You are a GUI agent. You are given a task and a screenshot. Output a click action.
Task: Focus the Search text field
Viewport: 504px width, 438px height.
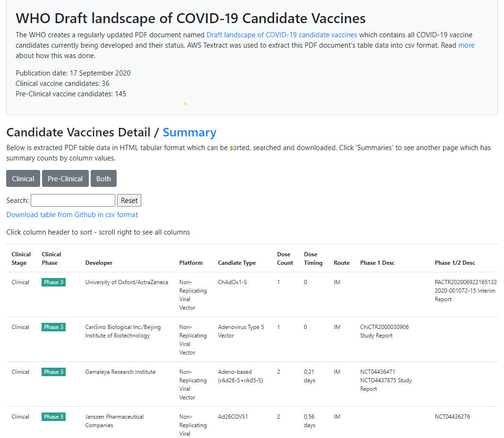(73, 201)
